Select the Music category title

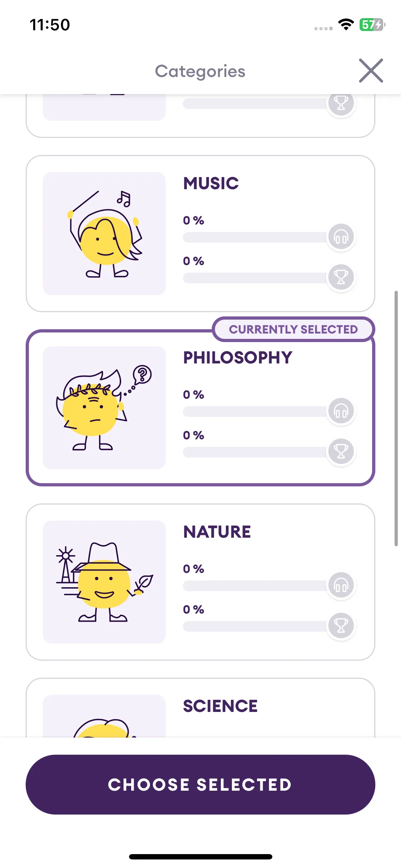coord(211,184)
